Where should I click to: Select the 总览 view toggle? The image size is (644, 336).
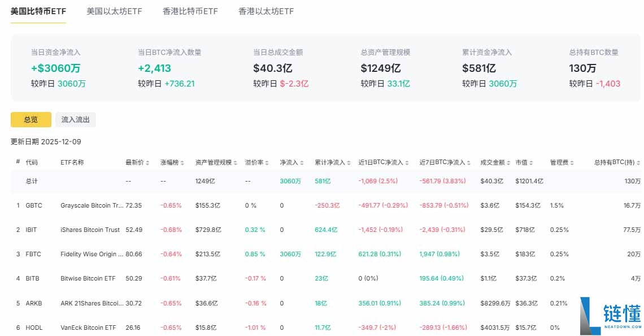(31, 119)
